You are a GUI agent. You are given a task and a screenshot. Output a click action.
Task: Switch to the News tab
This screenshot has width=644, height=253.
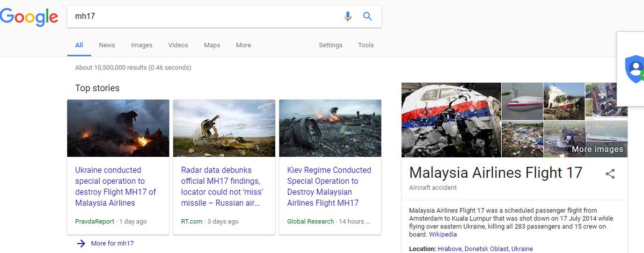coord(107,45)
